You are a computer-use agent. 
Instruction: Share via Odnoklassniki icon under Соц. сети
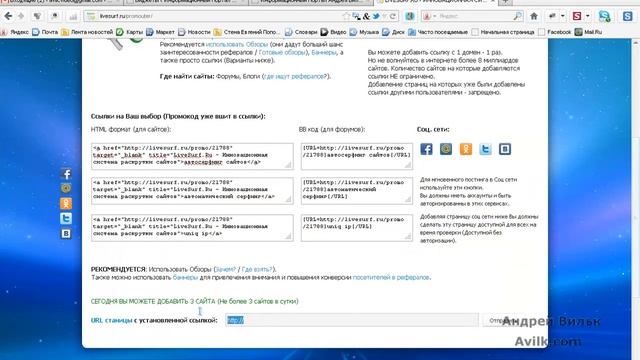point(466,149)
